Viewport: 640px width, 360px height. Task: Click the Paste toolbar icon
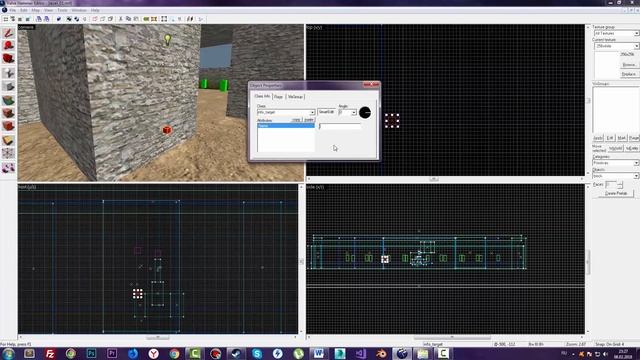point(136,19)
